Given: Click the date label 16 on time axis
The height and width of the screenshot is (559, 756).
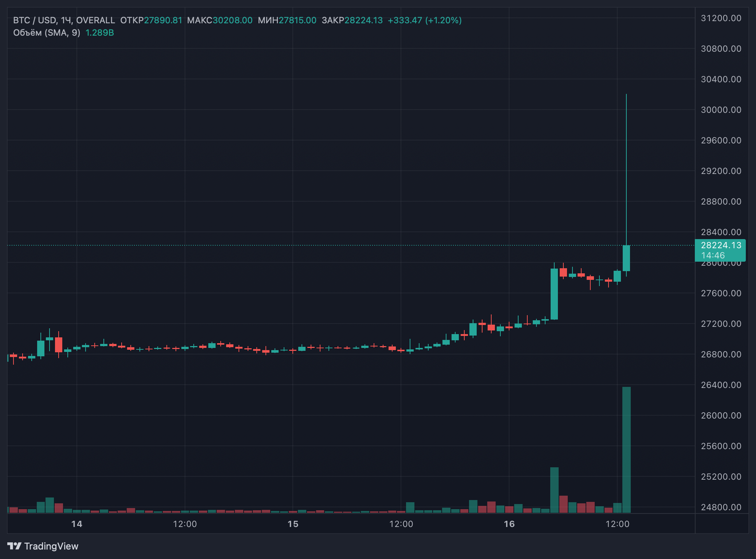Looking at the screenshot, I should (509, 524).
